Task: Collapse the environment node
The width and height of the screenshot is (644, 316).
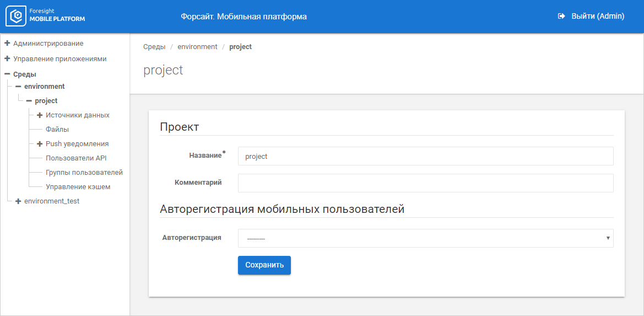Action: click(18, 87)
